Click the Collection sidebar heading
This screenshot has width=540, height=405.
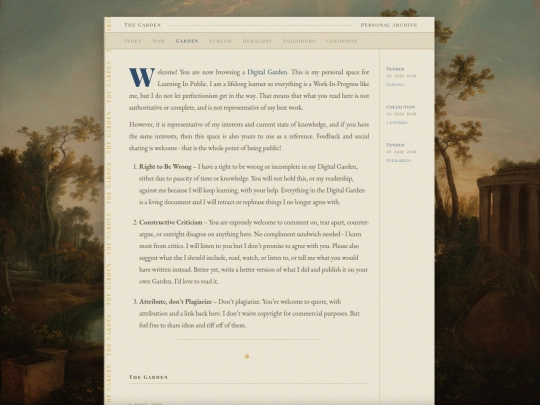click(x=401, y=107)
